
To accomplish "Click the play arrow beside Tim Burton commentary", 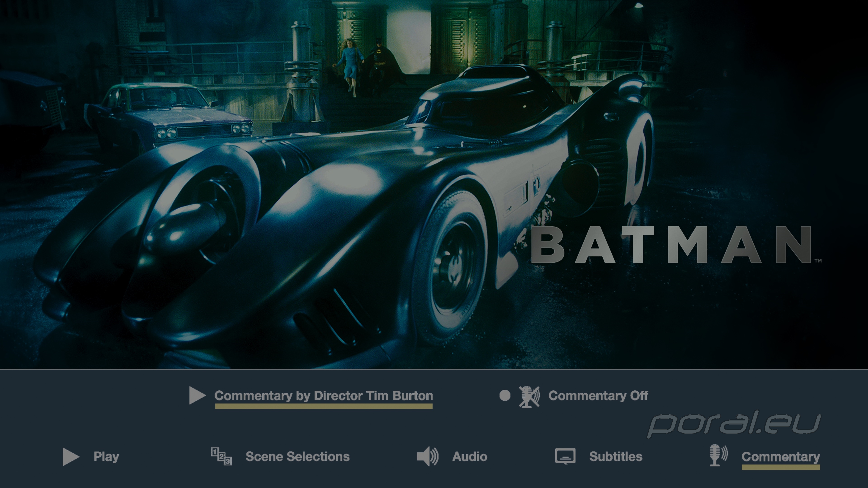I will coord(198,395).
